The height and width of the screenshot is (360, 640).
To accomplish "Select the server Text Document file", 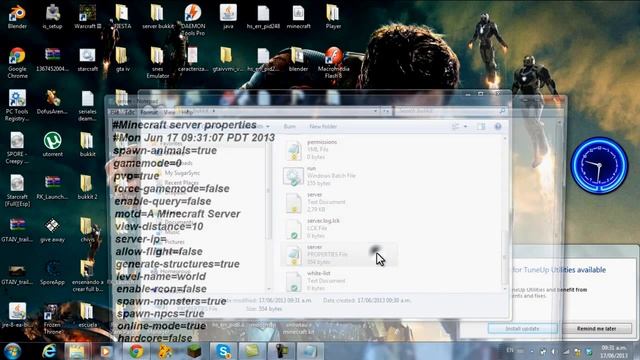I will click(x=339, y=202).
